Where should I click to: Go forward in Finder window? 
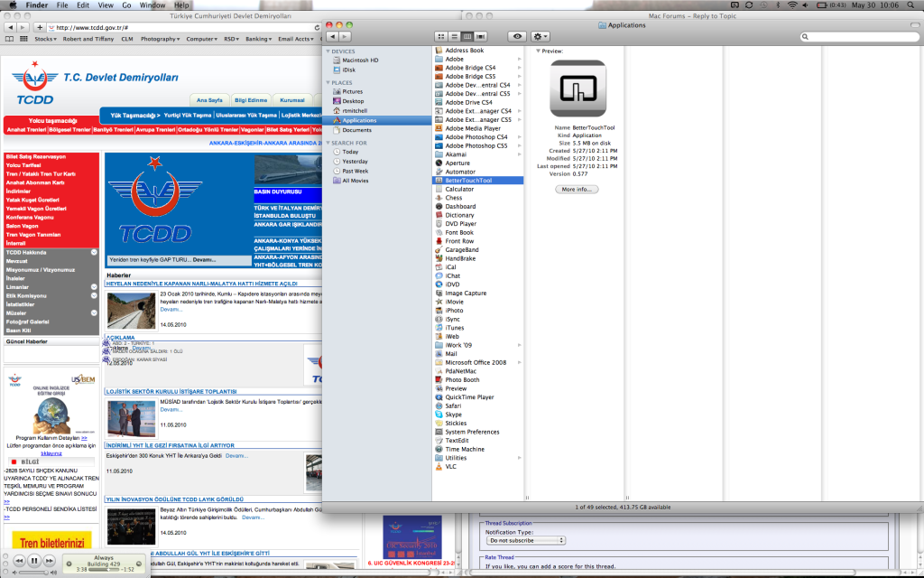(346, 36)
